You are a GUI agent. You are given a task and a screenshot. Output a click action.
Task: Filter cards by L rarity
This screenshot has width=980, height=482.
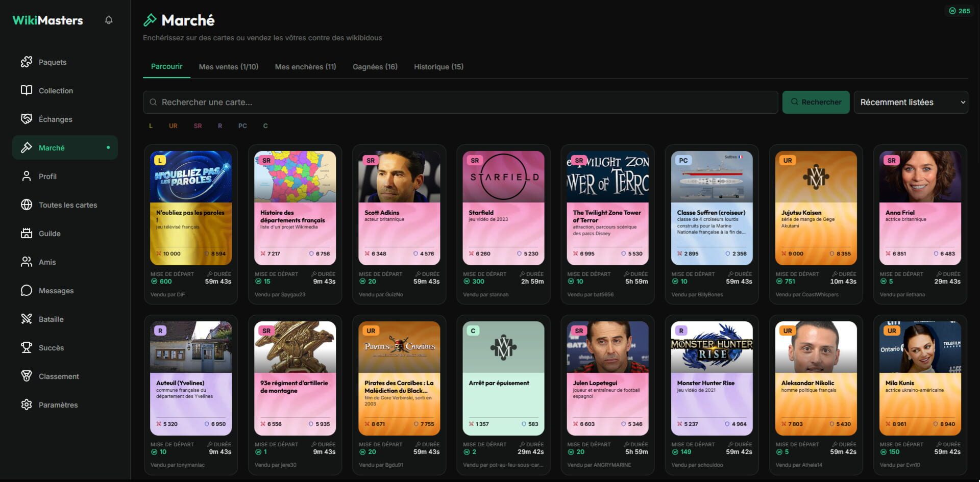151,126
